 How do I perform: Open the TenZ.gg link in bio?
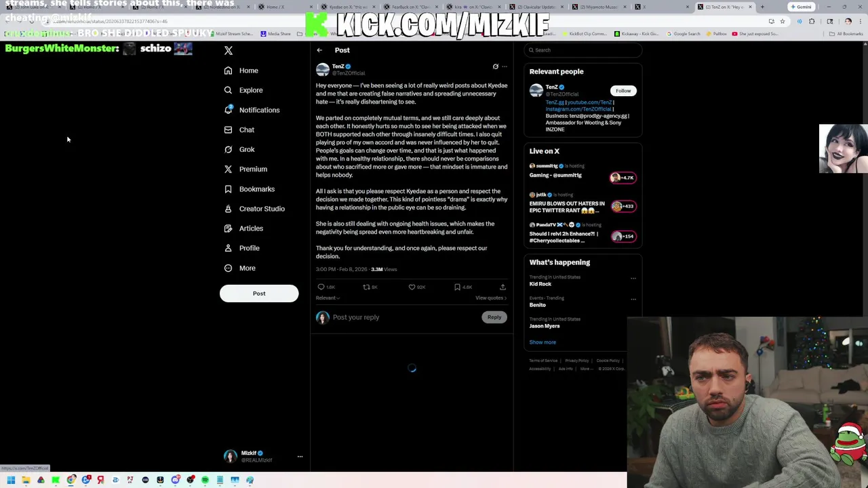(555, 102)
